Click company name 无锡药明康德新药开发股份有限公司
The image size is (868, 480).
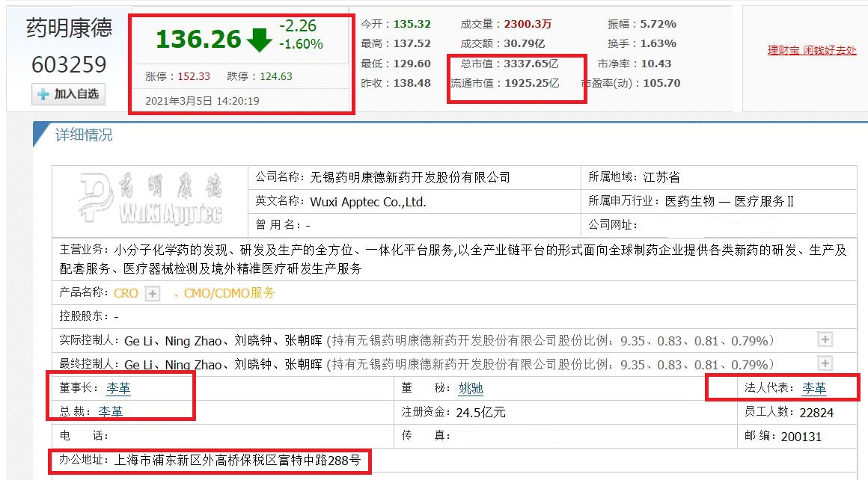[410, 177]
